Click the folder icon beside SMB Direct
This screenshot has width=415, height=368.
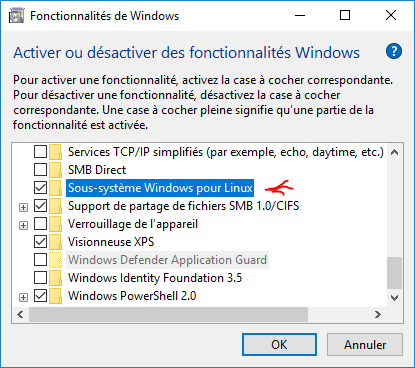click(x=56, y=170)
